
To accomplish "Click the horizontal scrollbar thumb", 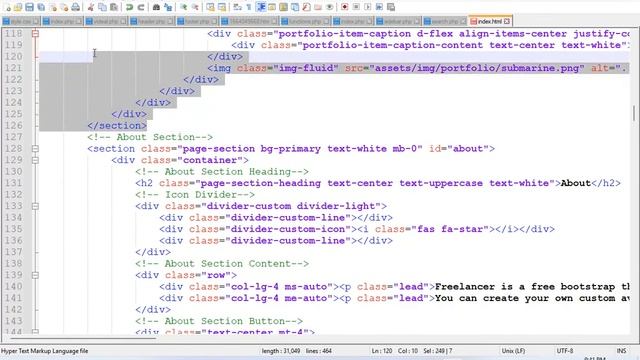I will tap(83, 338).
